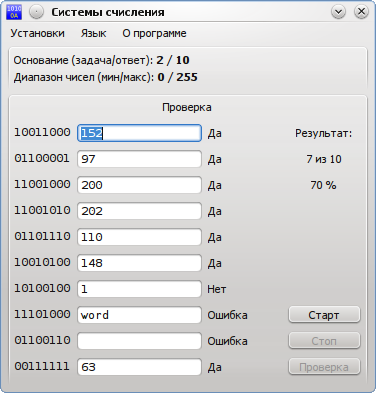This screenshot has height=393, width=376.
Task: Click the round pin button beside window title
Action: click(36, 12)
